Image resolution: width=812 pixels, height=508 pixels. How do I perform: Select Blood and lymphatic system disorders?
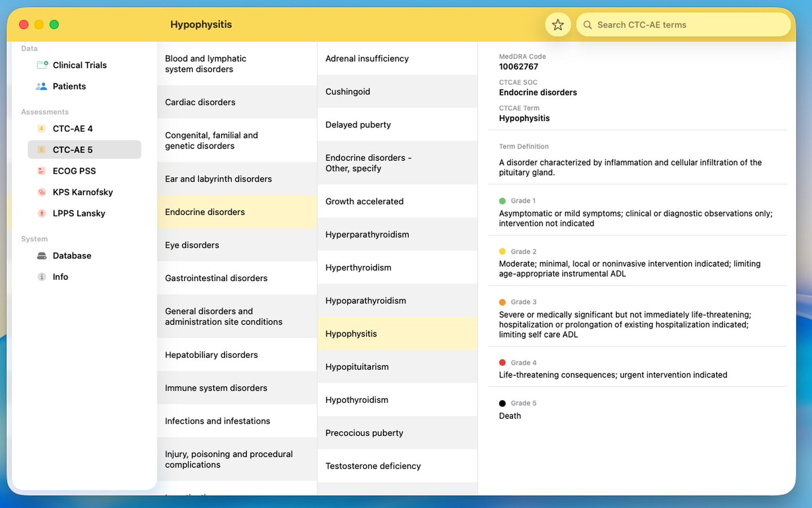[237, 64]
